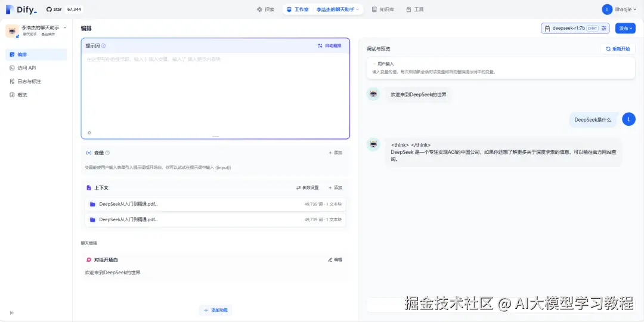Click the model parameter settings icon
The width and height of the screenshot is (644, 322).
click(x=603, y=29)
